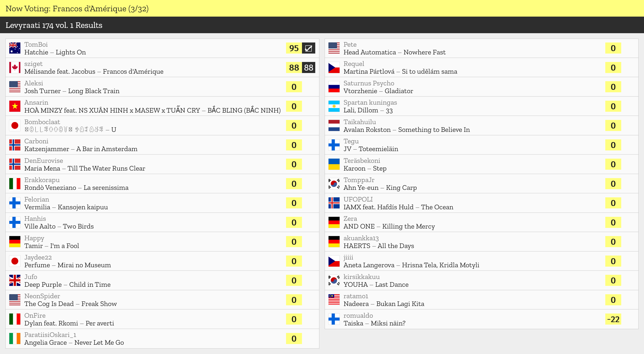Click the Now Voting banner

[x=77, y=8]
